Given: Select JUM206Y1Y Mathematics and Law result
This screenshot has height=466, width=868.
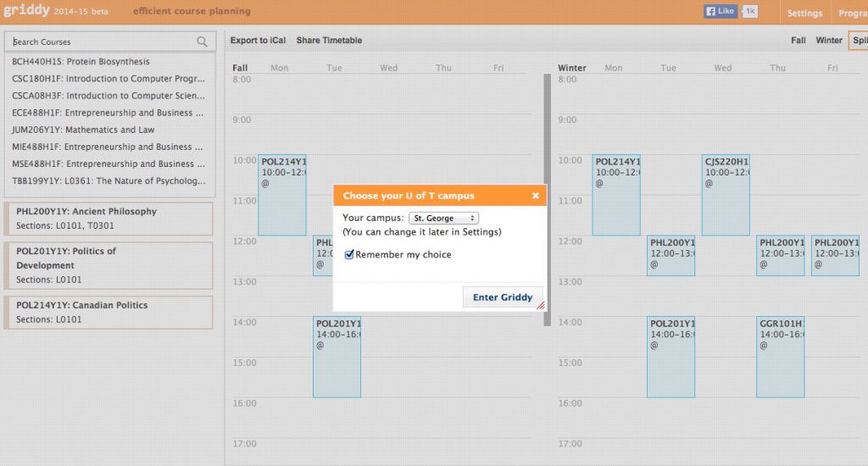Looking at the screenshot, I should [x=83, y=130].
